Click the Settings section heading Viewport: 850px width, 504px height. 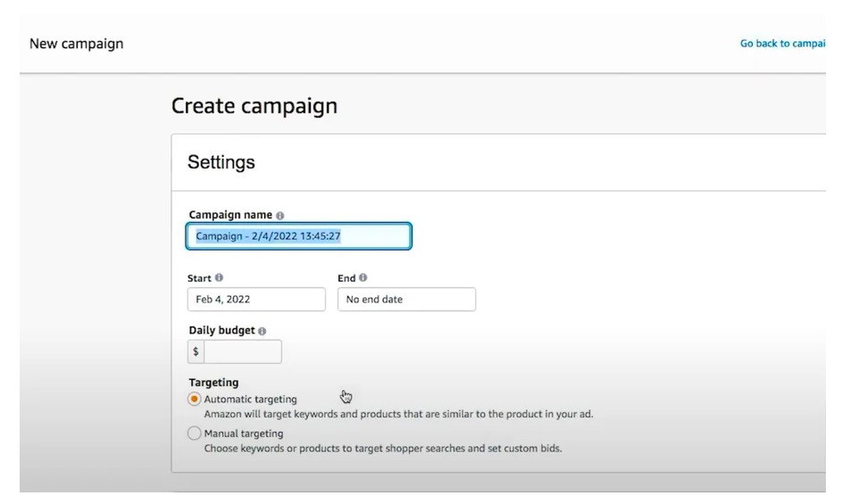click(x=221, y=162)
